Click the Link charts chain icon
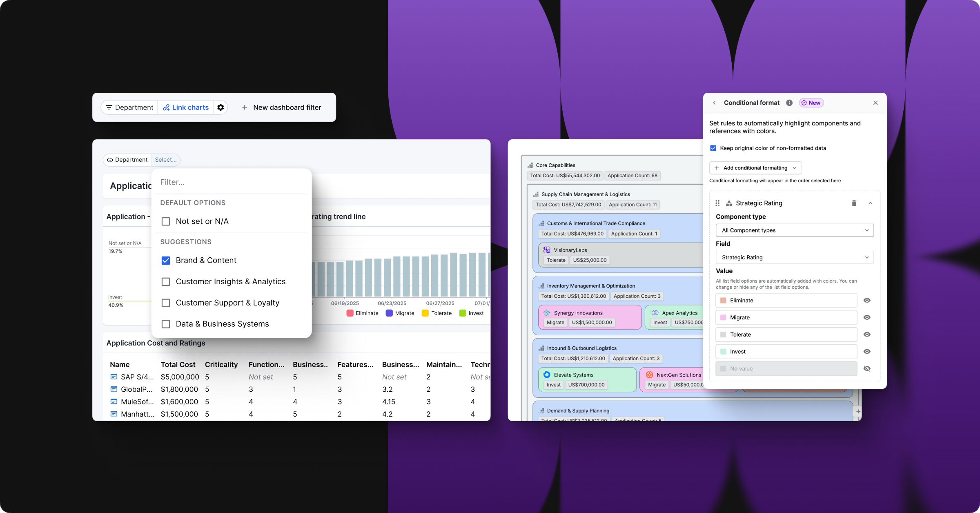Image resolution: width=980 pixels, height=513 pixels. tap(166, 107)
